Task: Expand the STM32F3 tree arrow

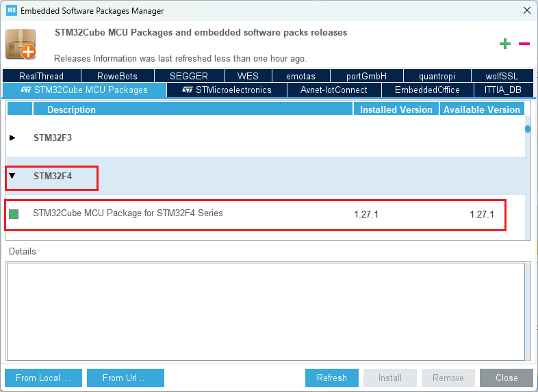Action: pyautogui.click(x=12, y=138)
